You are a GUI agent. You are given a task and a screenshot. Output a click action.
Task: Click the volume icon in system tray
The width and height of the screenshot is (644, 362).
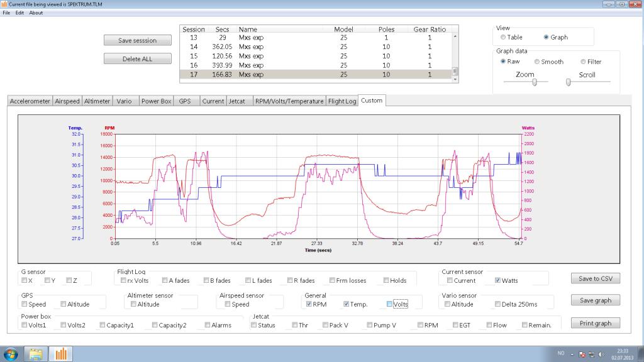click(x=601, y=354)
